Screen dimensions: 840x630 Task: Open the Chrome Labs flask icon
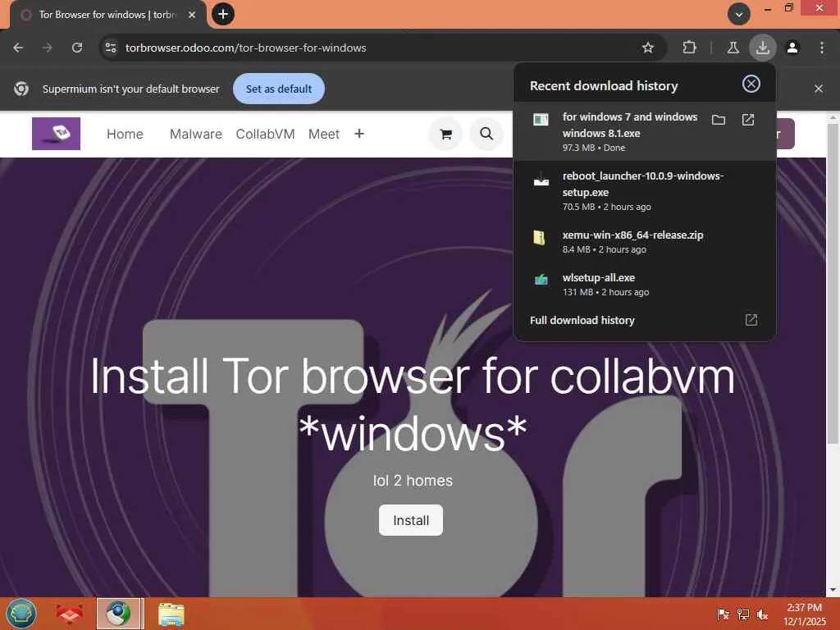pyautogui.click(x=733, y=48)
